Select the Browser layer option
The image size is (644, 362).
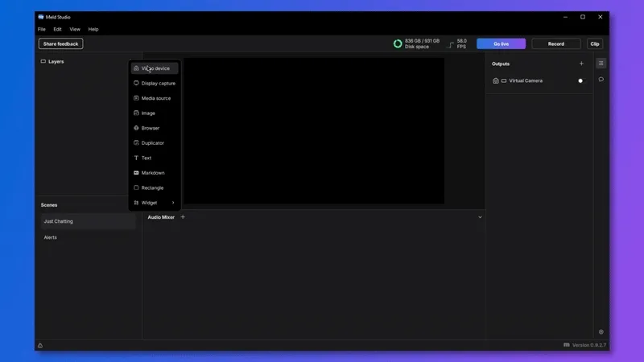[155, 128]
